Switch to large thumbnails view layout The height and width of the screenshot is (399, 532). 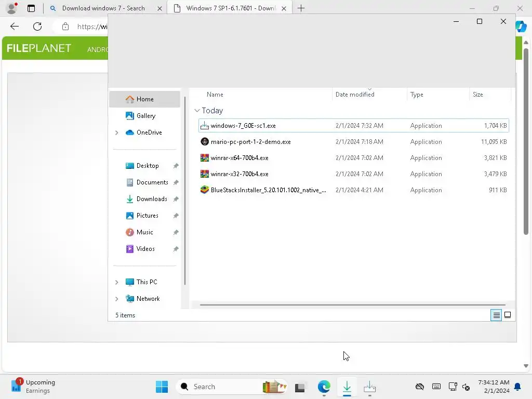[x=508, y=315]
